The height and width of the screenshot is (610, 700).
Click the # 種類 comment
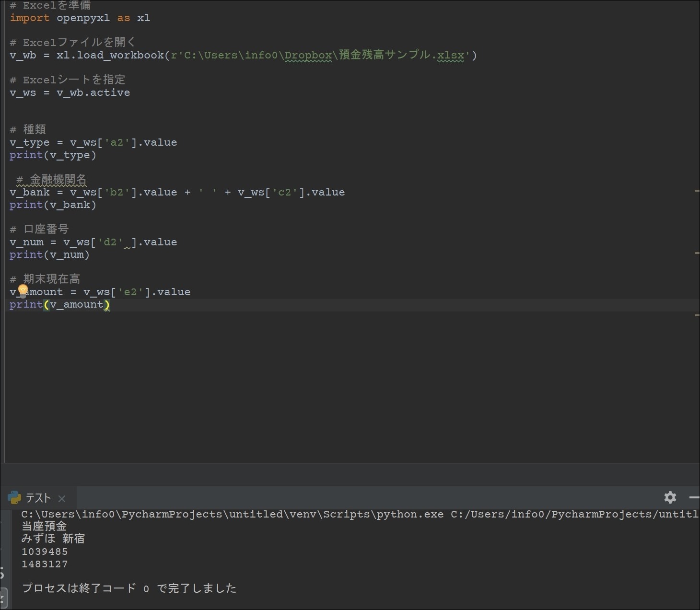tap(28, 129)
